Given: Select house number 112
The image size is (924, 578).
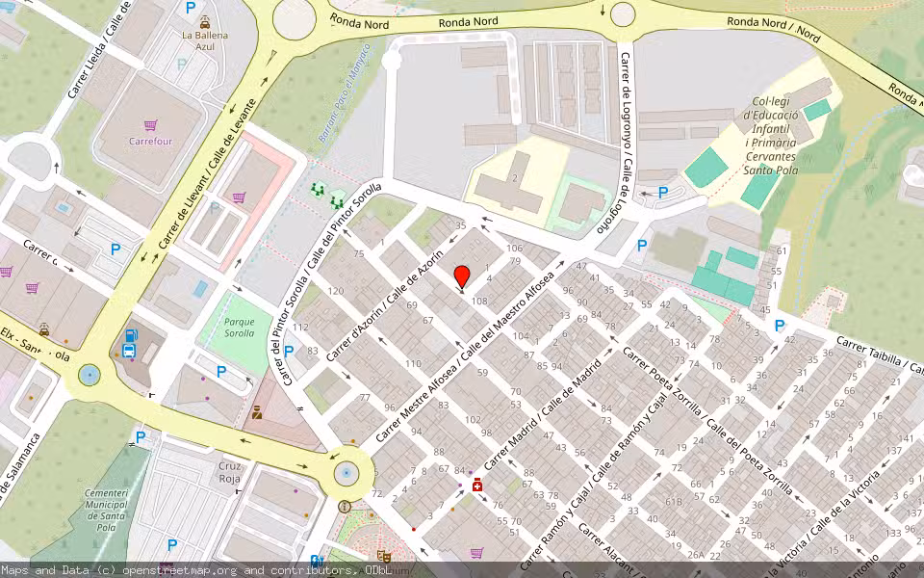Looking at the screenshot, I should tap(300, 327).
